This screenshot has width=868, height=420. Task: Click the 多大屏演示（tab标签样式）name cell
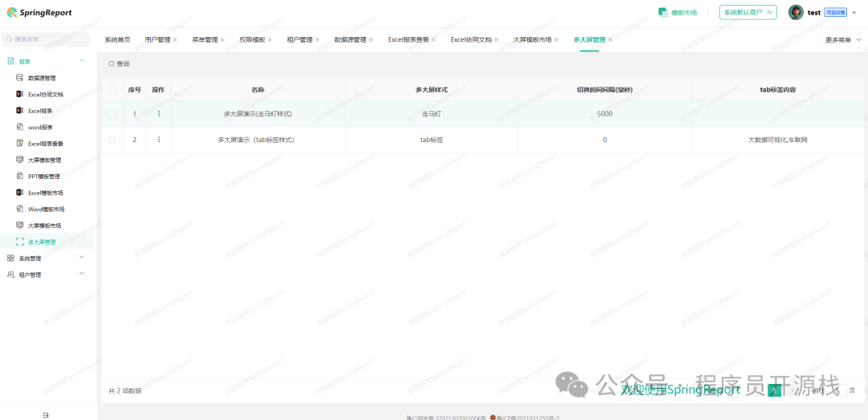(x=256, y=140)
